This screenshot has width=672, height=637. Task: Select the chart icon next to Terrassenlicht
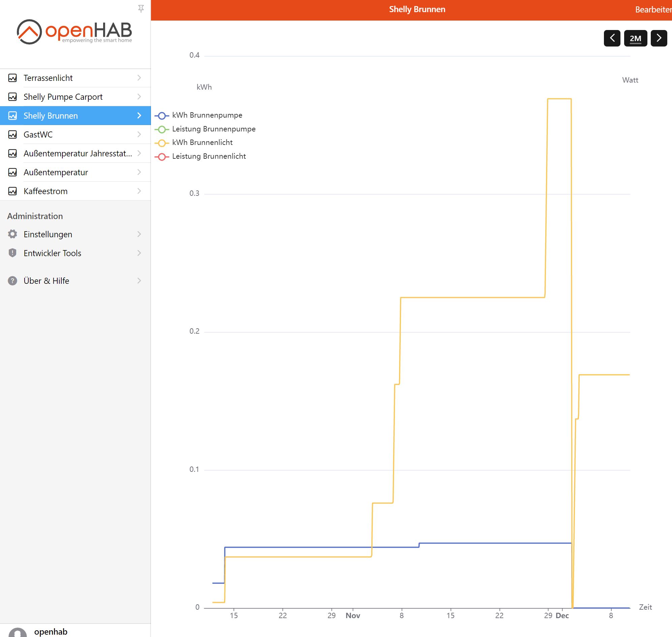click(x=12, y=78)
